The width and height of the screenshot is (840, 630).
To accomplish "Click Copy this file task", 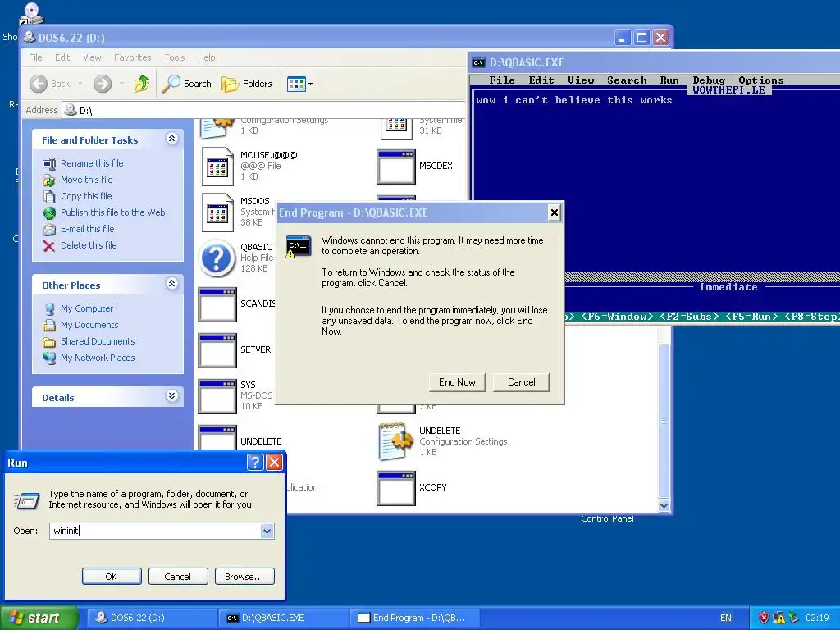I will 85,196.
